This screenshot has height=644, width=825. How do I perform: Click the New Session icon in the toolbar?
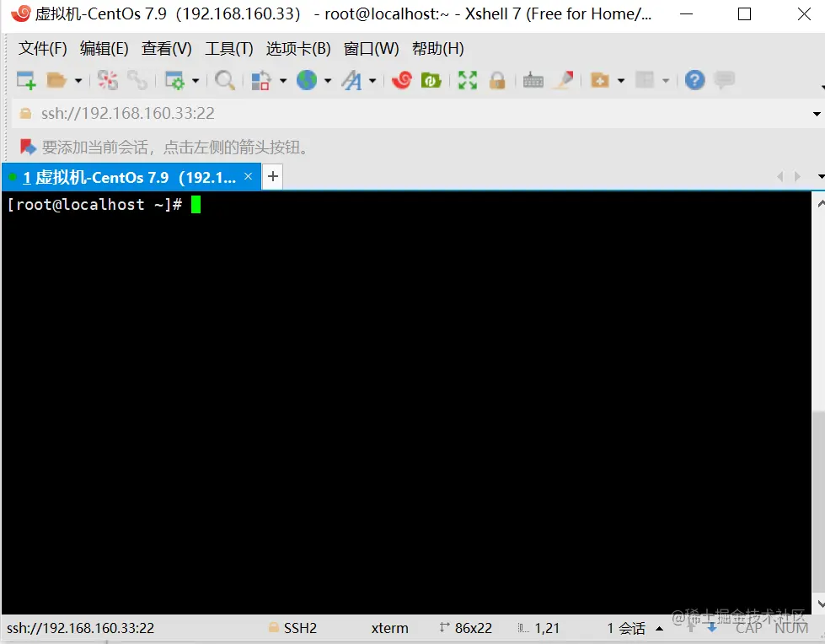point(26,81)
